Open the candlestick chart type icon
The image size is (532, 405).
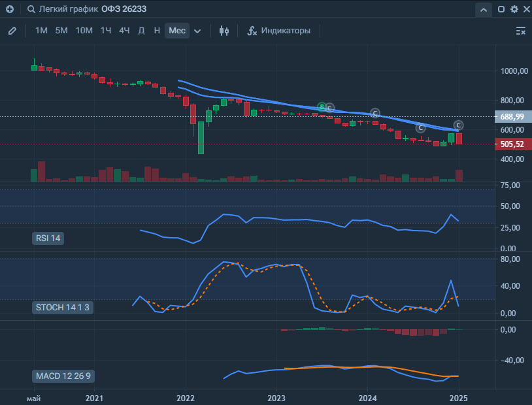[225, 31]
